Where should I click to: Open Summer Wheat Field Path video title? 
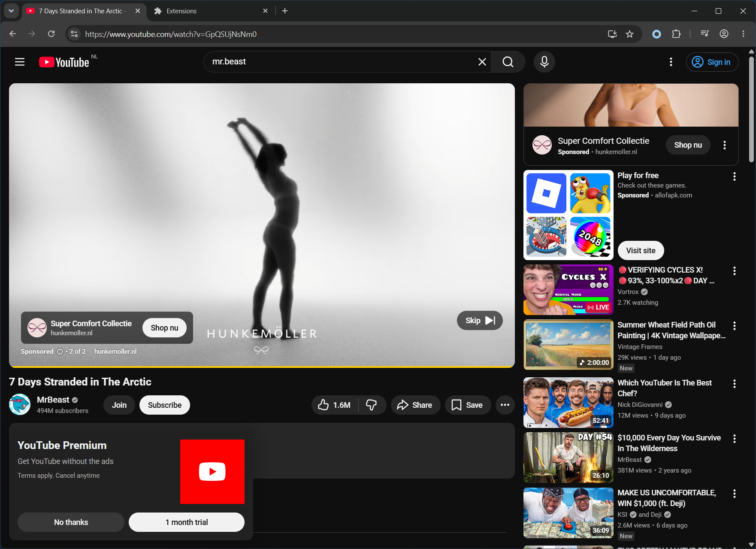[x=671, y=330]
